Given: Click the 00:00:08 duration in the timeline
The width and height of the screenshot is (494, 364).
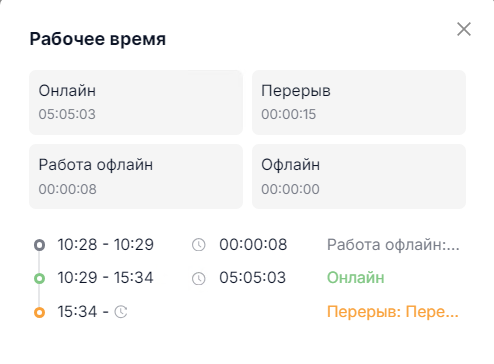Looking at the screenshot, I should 253,245.
